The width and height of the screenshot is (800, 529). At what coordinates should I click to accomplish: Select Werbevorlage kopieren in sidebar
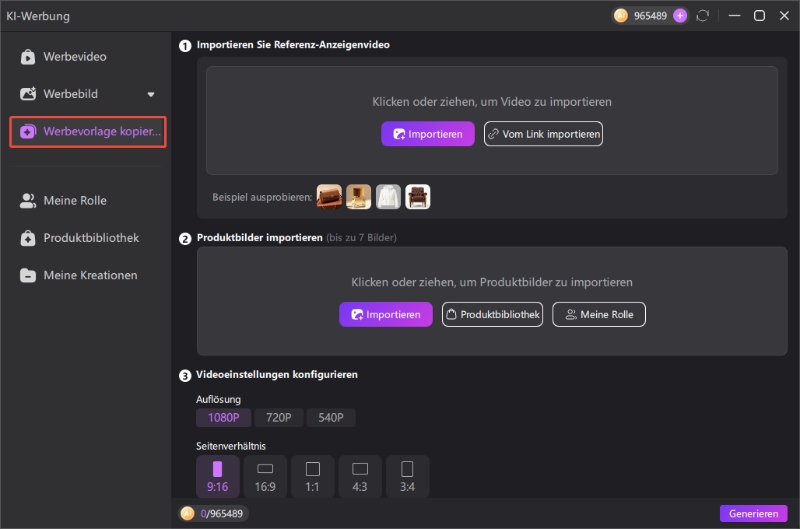pyautogui.click(x=88, y=132)
